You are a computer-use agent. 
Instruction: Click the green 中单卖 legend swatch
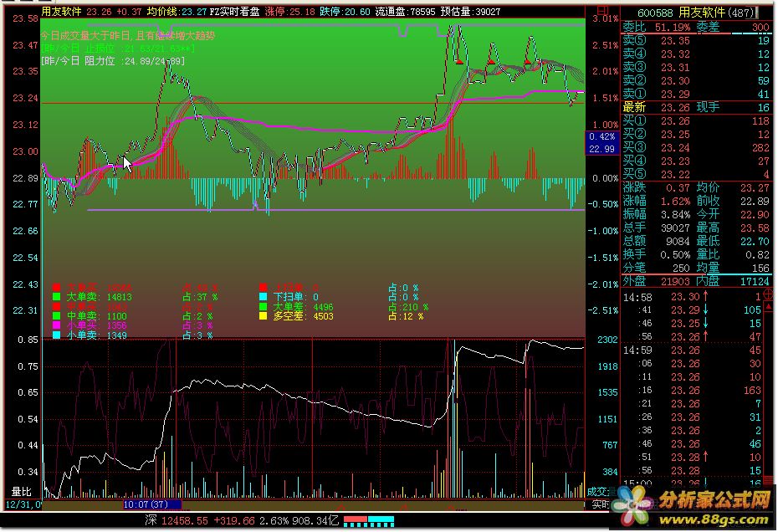(x=57, y=315)
